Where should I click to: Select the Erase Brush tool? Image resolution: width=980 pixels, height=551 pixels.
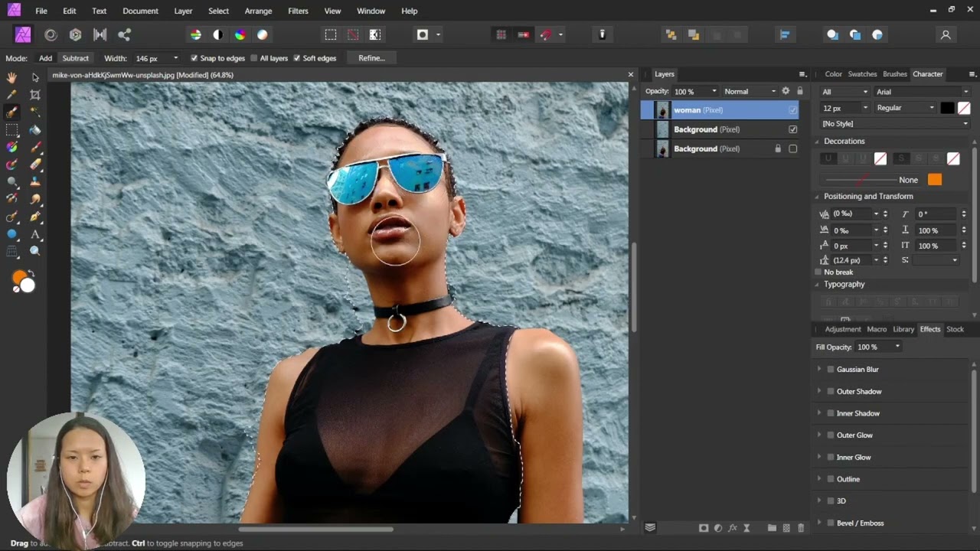[35, 165]
